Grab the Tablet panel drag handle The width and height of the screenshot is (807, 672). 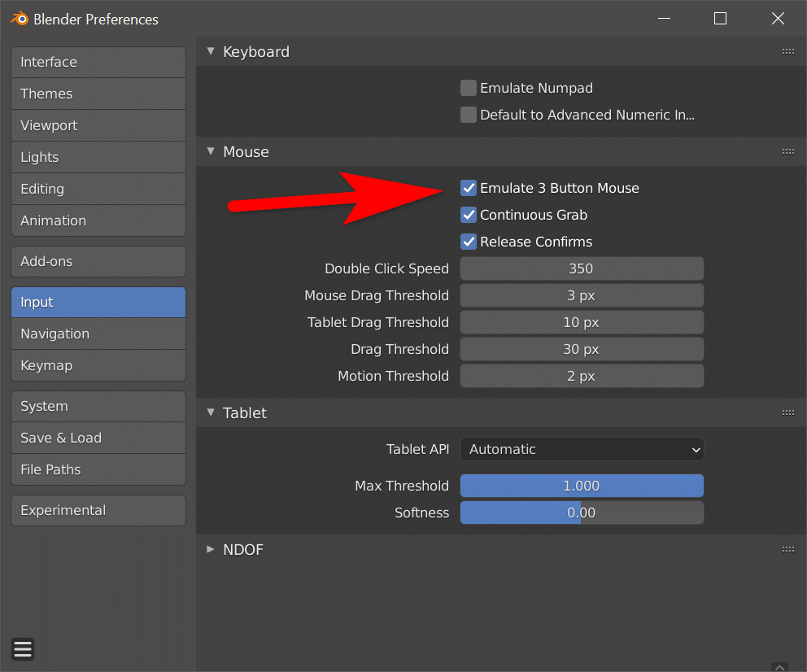pos(788,412)
